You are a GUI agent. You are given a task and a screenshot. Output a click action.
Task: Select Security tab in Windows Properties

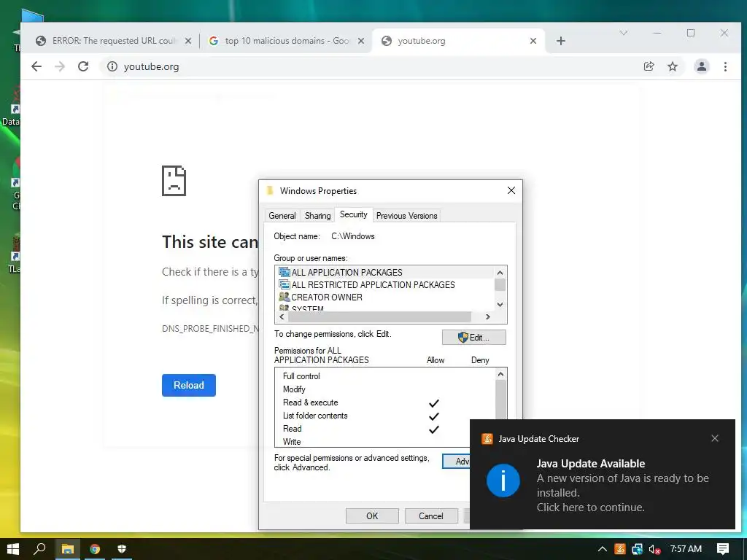[x=354, y=215]
